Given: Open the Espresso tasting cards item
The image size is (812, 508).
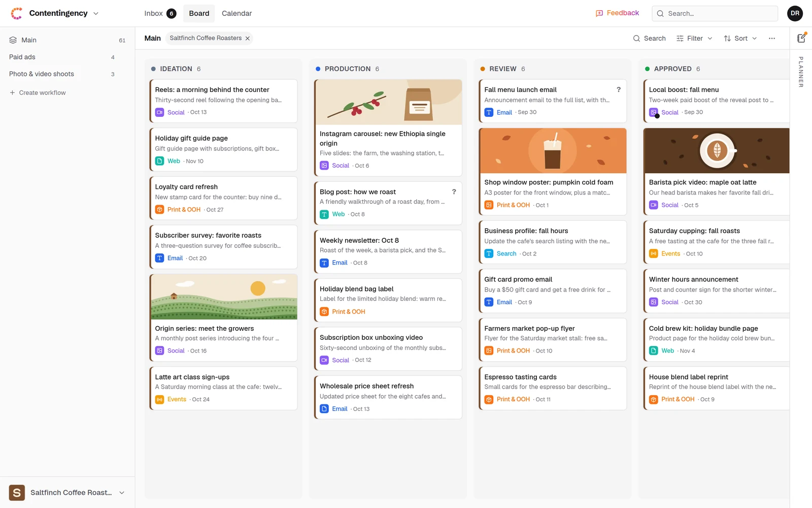Looking at the screenshot, I should pos(553,388).
